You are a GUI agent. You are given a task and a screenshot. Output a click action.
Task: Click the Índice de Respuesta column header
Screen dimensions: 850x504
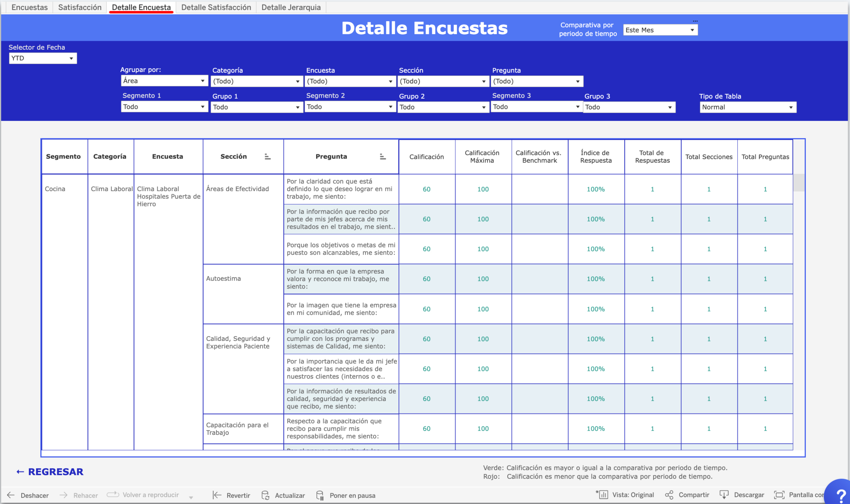(x=596, y=157)
